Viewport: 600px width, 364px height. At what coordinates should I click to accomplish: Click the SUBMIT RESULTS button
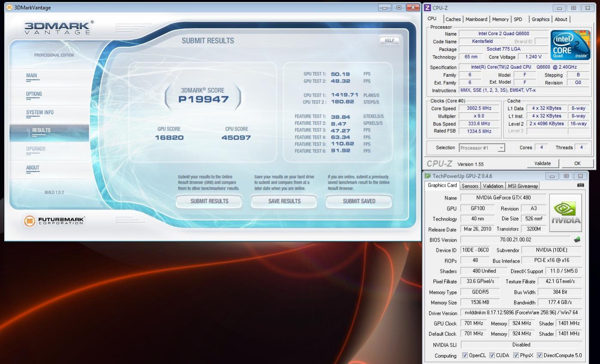click(x=209, y=201)
